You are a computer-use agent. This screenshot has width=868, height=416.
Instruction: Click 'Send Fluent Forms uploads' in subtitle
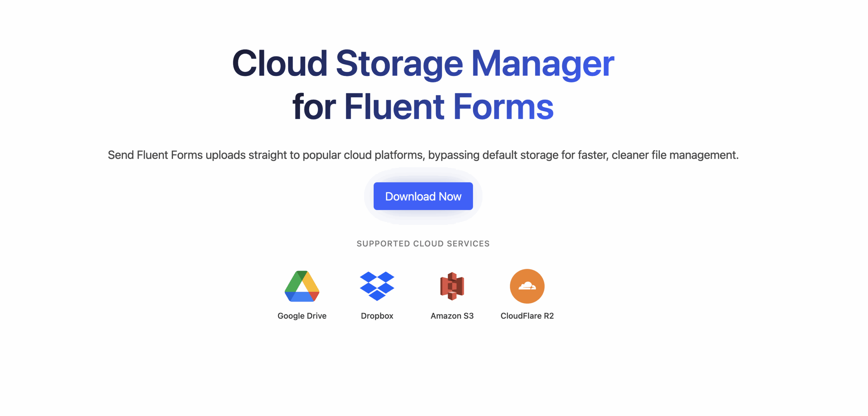tap(176, 155)
